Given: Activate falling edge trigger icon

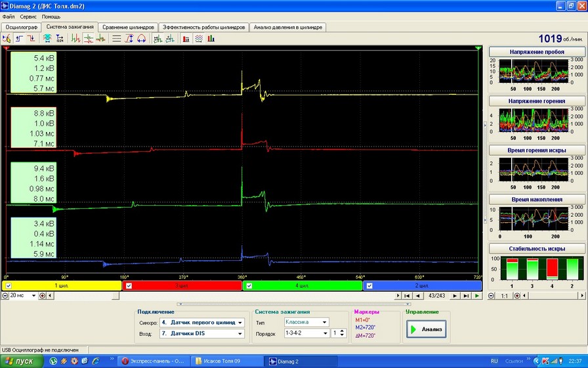Looking at the screenshot, I should pyautogui.click(x=31, y=38).
